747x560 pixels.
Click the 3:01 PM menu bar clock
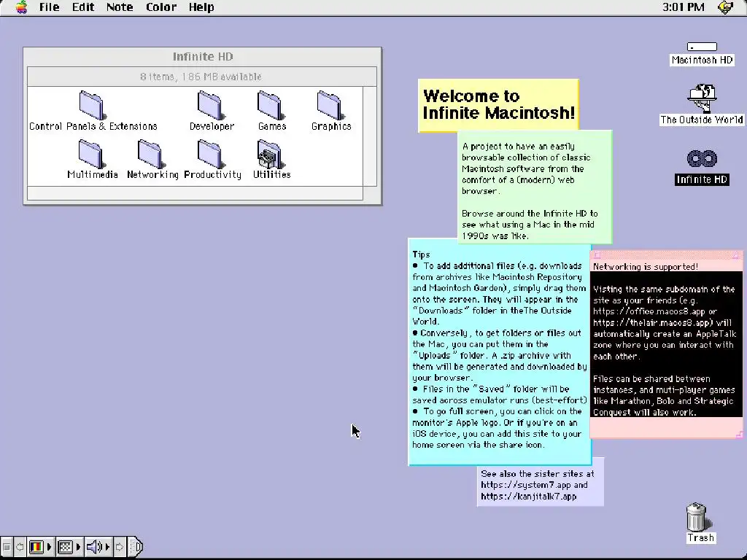[x=683, y=7]
